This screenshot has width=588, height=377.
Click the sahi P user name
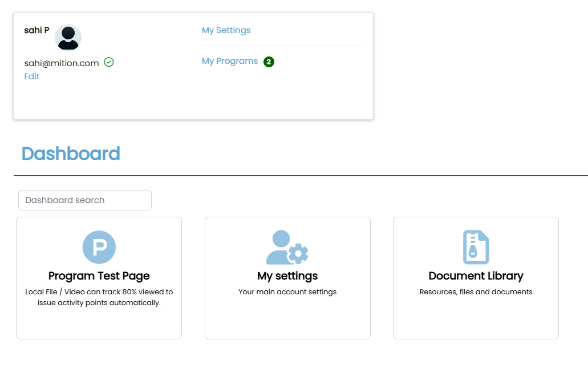pyautogui.click(x=37, y=30)
